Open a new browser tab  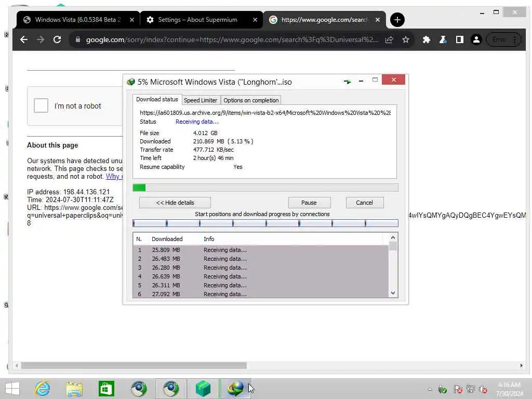click(x=397, y=20)
